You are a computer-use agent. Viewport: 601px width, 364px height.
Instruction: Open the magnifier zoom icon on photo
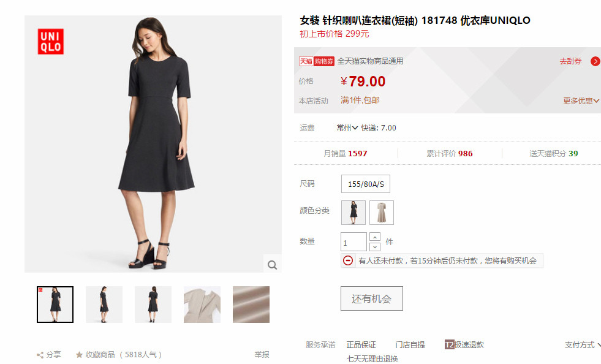coord(272,265)
